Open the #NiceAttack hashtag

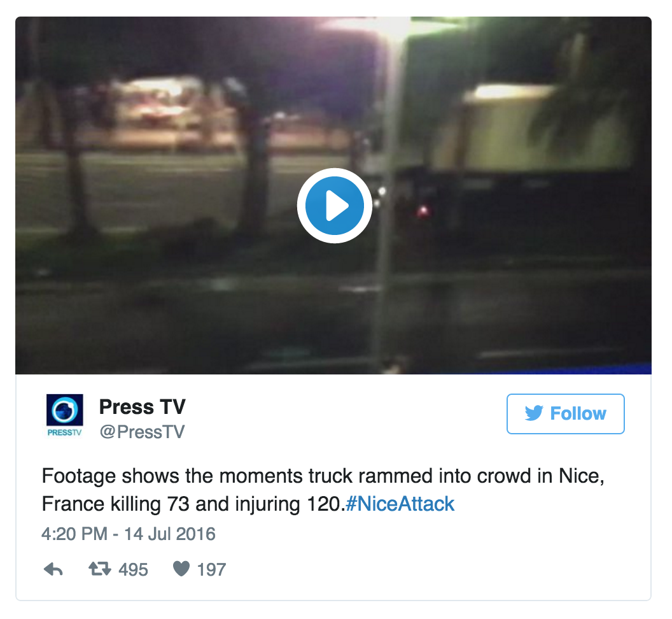click(x=400, y=504)
